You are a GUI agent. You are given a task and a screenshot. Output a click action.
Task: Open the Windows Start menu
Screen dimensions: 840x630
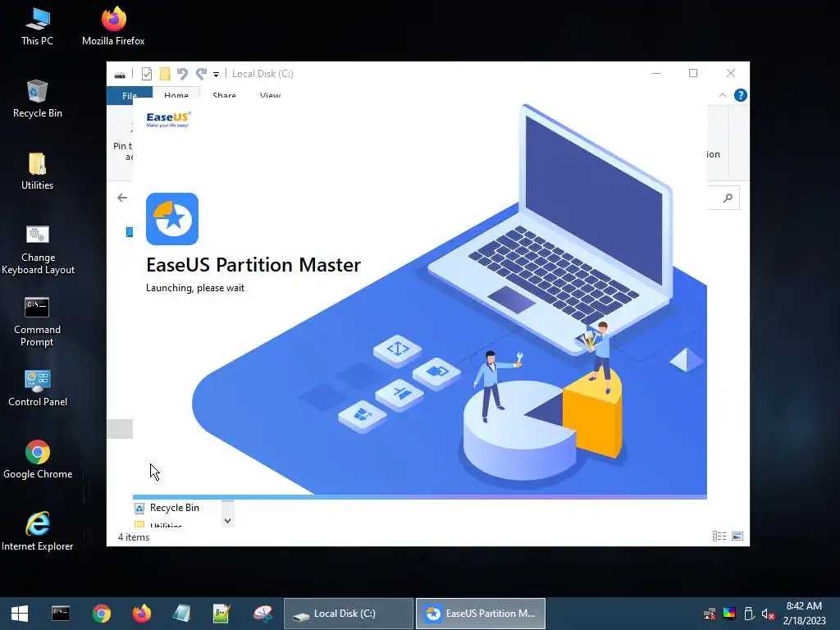point(20,614)
